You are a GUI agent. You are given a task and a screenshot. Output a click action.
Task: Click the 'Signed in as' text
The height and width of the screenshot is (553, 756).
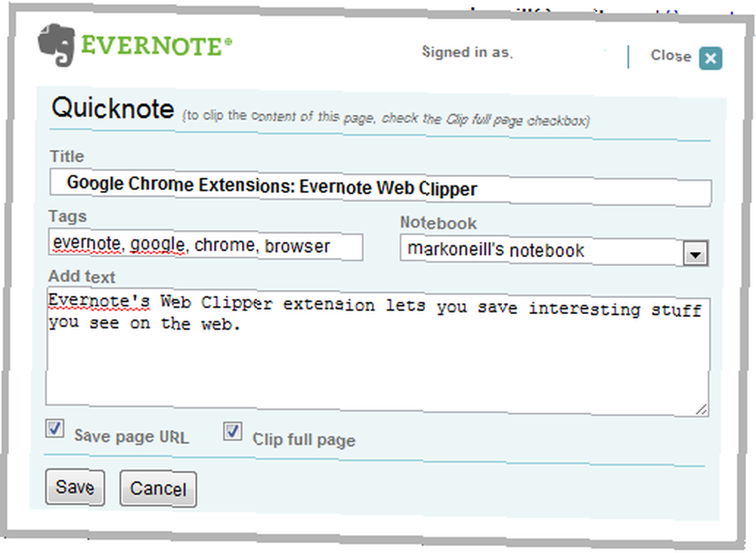[466, 51]
